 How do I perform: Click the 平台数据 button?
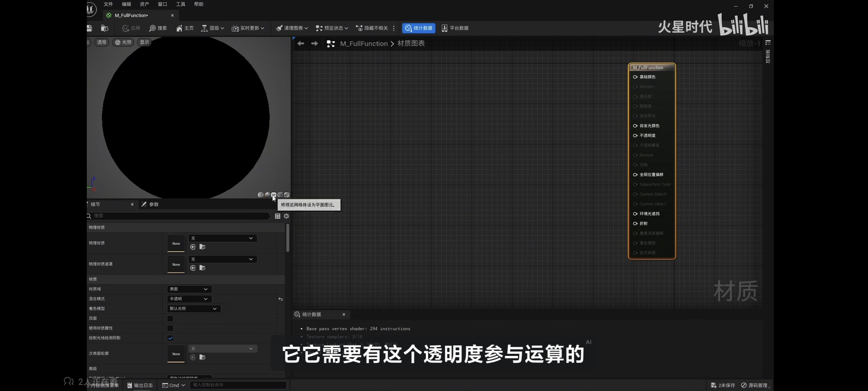click(455, 28)
